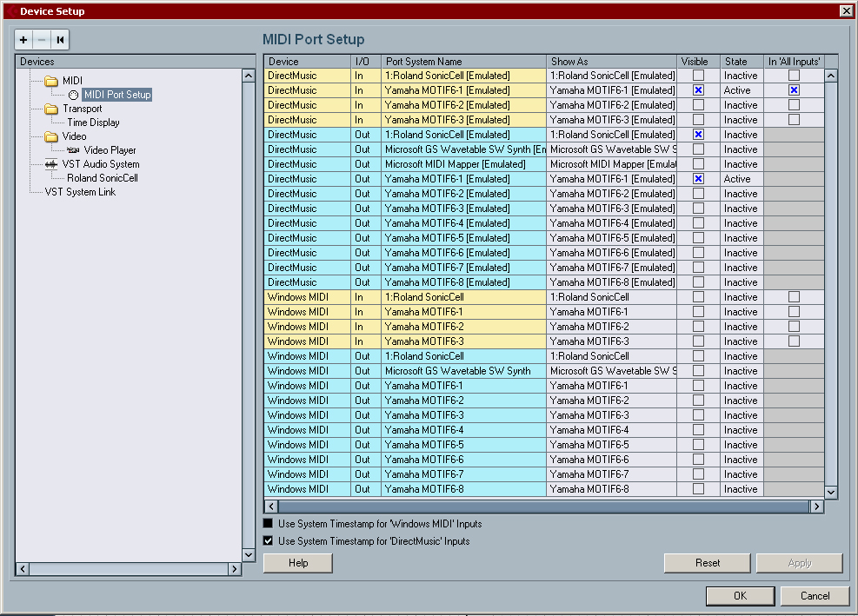858x616 pixels.
Task: Select VST System Link in Devices tree
Action: pos(80,192)
